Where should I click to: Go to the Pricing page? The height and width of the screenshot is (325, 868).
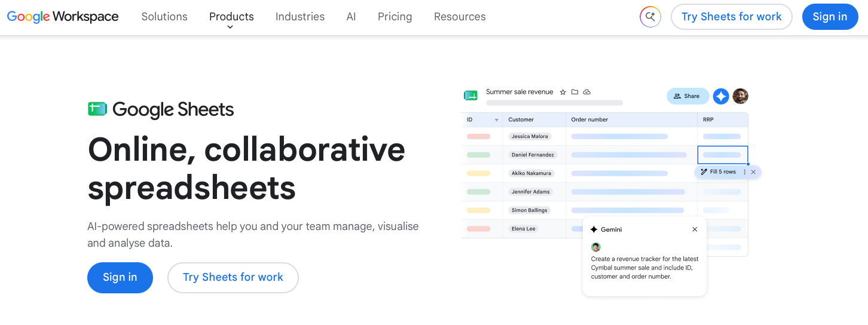tap(395, 17)
